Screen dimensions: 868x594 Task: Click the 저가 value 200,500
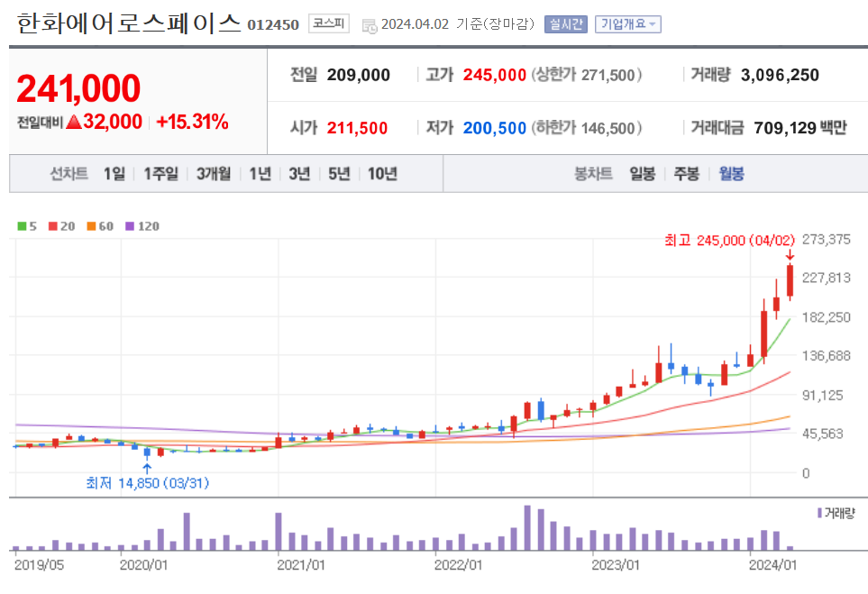494,128
